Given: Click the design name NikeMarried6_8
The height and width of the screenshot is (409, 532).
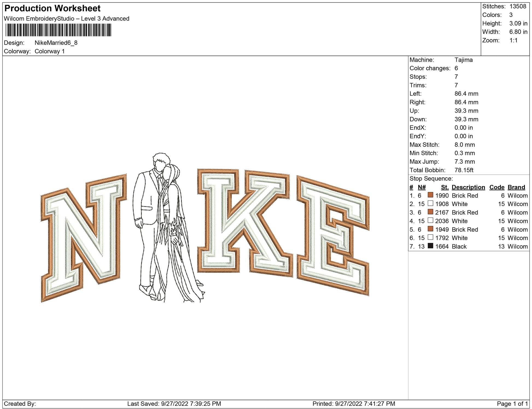Looking at the screenshot, I should (56, 43).
